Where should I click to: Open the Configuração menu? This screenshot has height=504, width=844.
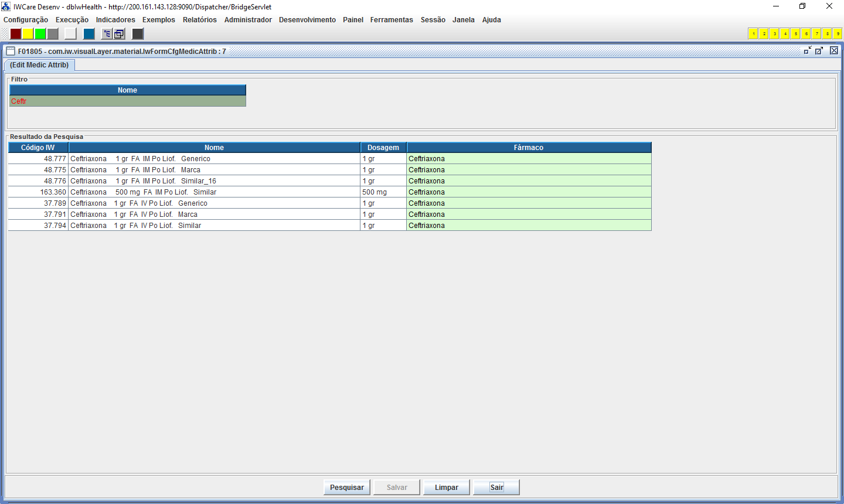point(26,20)
